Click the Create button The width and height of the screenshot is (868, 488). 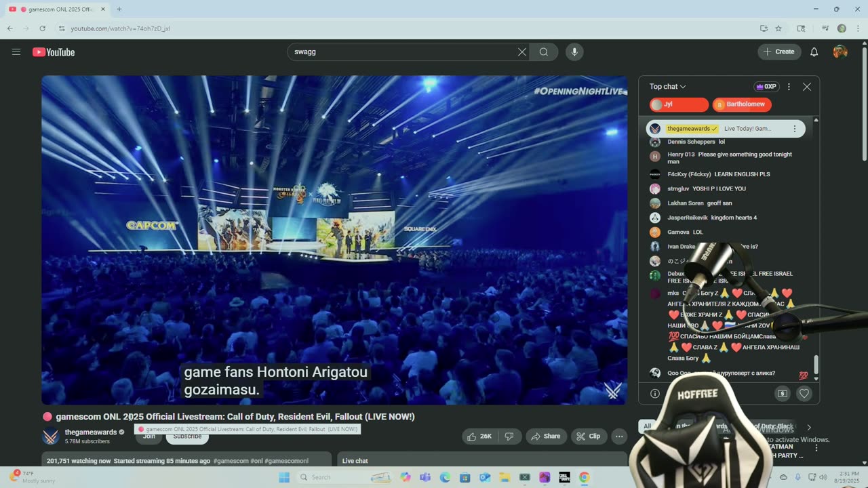click(x=779, y=52)
